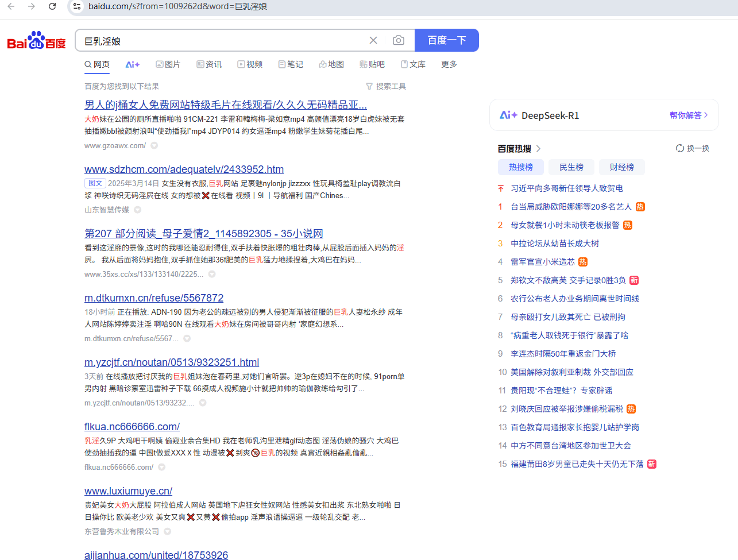Open hot search 贵阳现“不合理蛙”？专家辟谣

click(x=562, y=391)
